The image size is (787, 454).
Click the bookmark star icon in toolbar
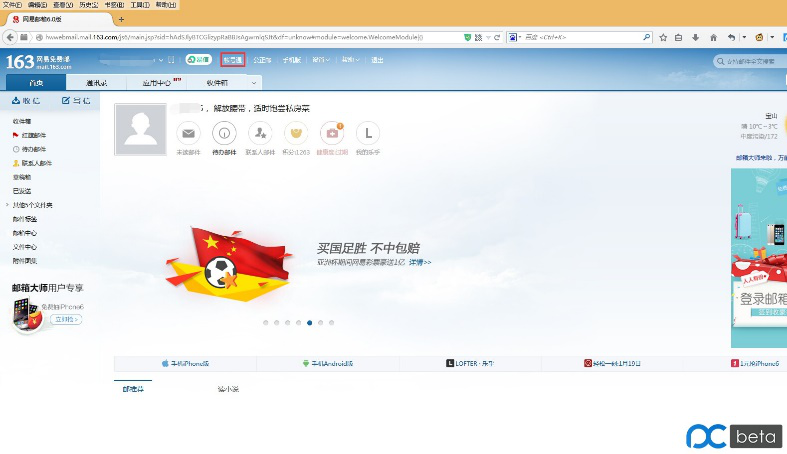pos(664,37)
